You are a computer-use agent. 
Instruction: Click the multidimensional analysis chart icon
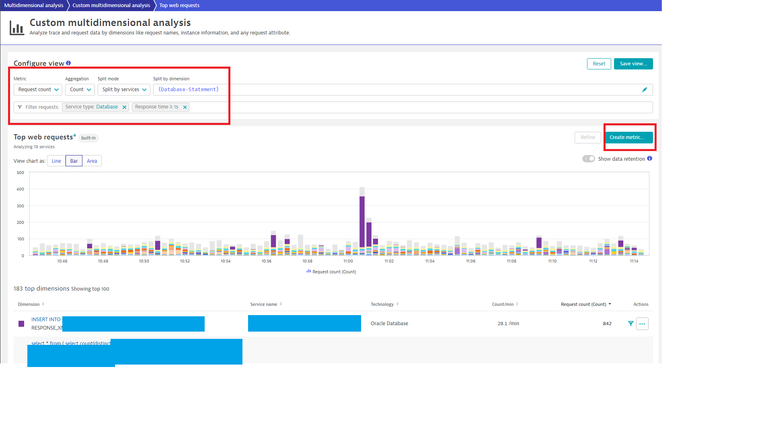click(16, 28)
